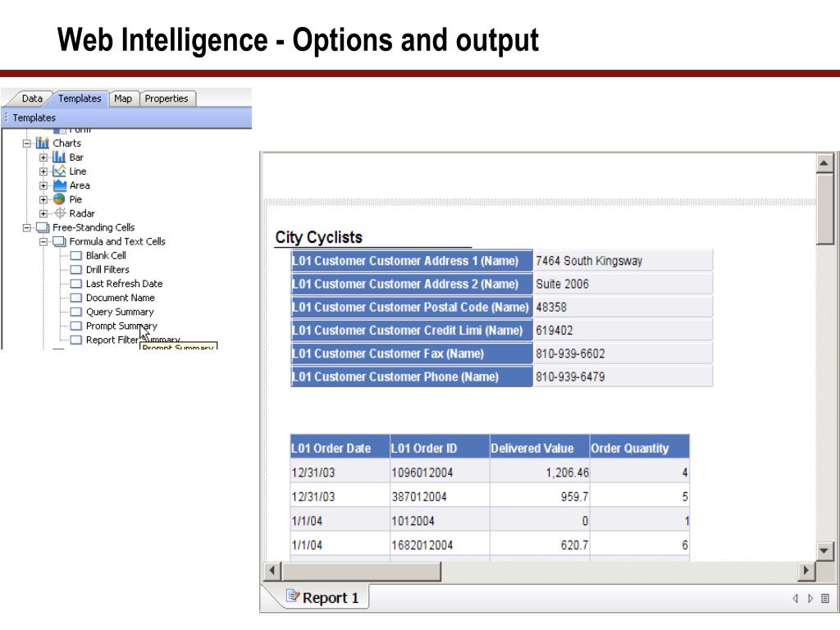Click the vertical scrollbar thumb
The width and height of the screenshot is (840, 630).
[824, 209]
